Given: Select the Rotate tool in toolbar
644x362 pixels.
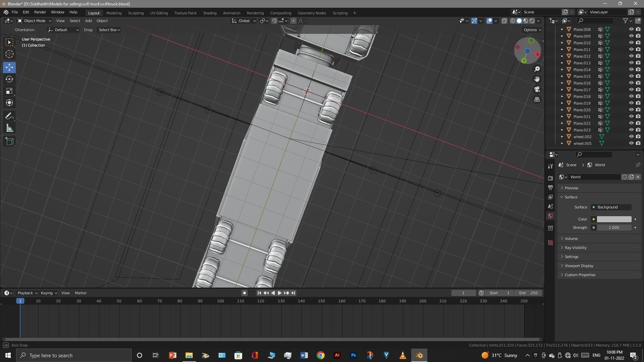Looking at the screenshot, I should pyautogui.click(x=9, y=79).
